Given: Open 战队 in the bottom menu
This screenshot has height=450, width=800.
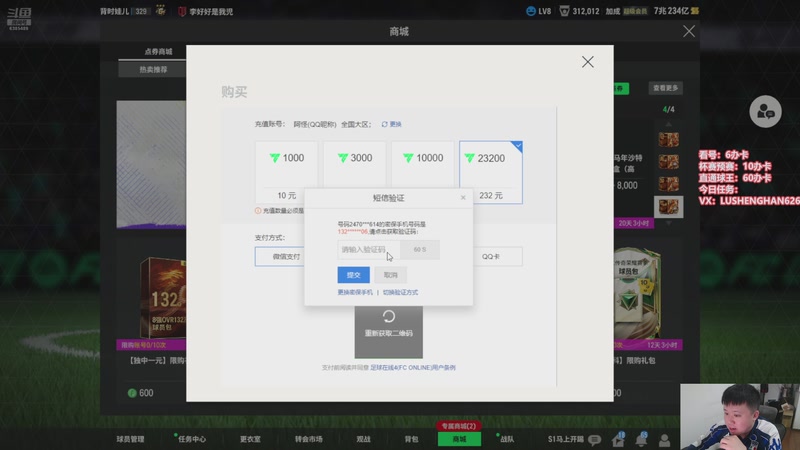Looking at the screenshot, I should coord(507,439).
